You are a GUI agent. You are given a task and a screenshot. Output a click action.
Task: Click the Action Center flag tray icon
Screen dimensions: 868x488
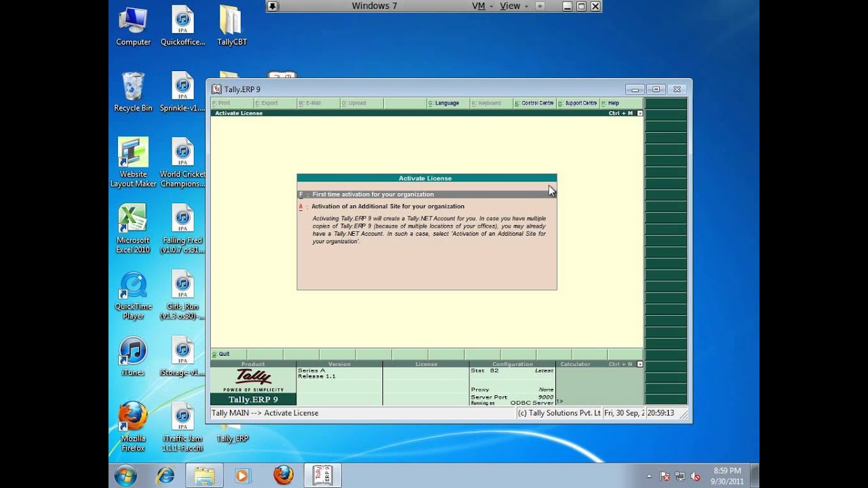(x=665, y=476)
